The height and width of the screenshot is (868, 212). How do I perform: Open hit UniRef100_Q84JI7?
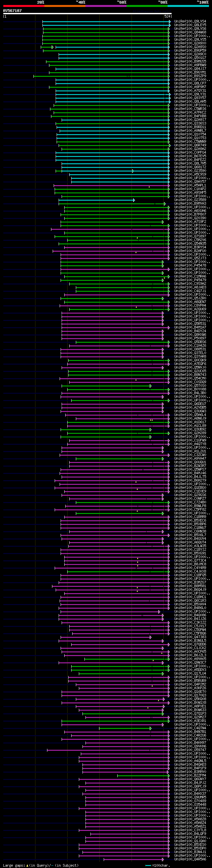(190, 69)
